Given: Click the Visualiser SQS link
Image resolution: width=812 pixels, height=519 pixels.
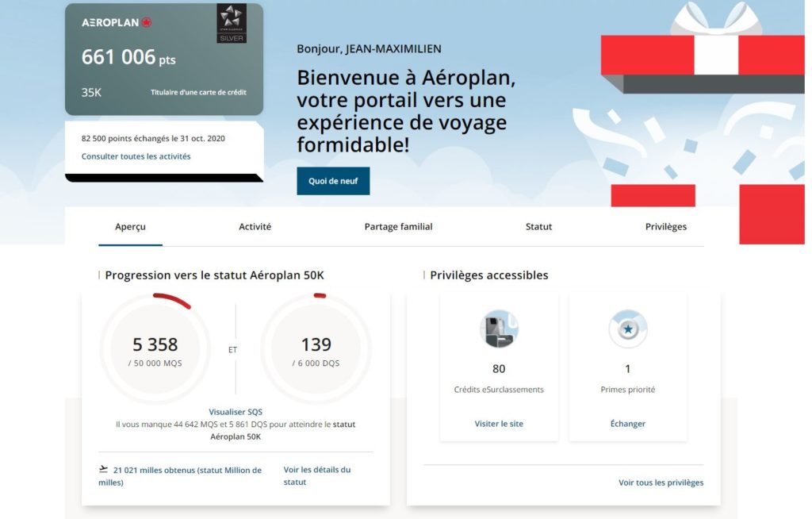Looking at the screenshot, I should click(x=236, y=412).
